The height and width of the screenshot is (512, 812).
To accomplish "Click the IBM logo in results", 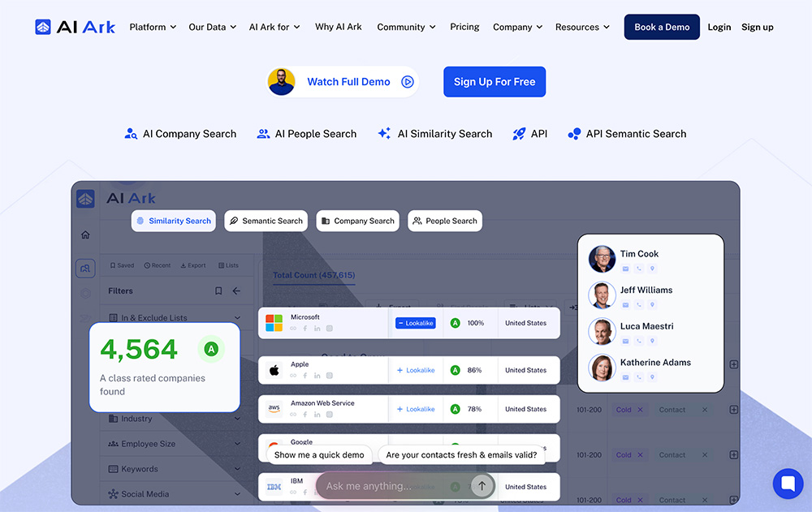I will pos(274,487).
